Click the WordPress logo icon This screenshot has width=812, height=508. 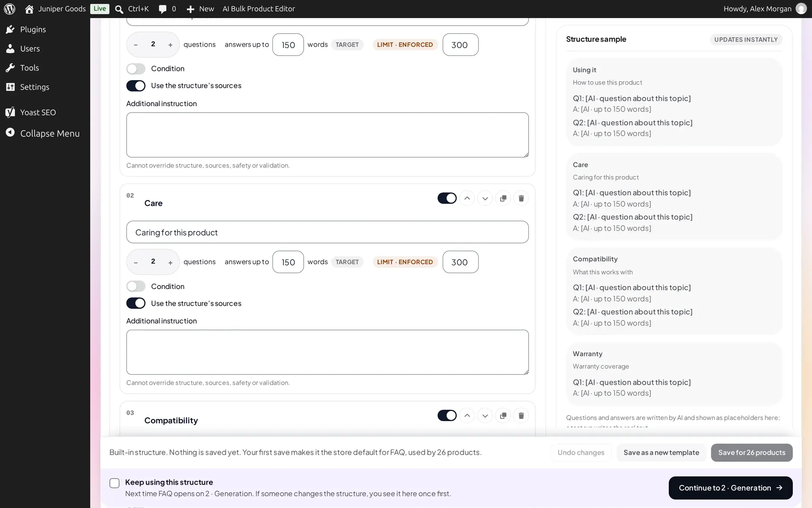tap(9, 9)
